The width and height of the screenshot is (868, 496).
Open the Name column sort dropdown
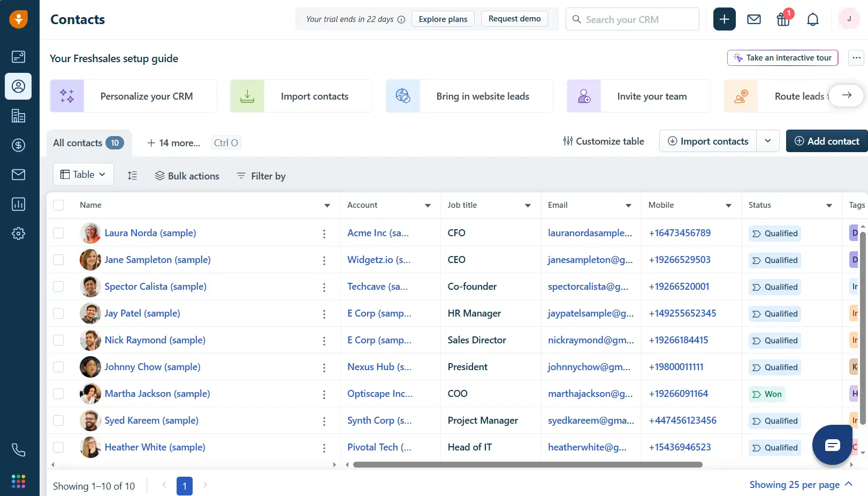(327, 206)
